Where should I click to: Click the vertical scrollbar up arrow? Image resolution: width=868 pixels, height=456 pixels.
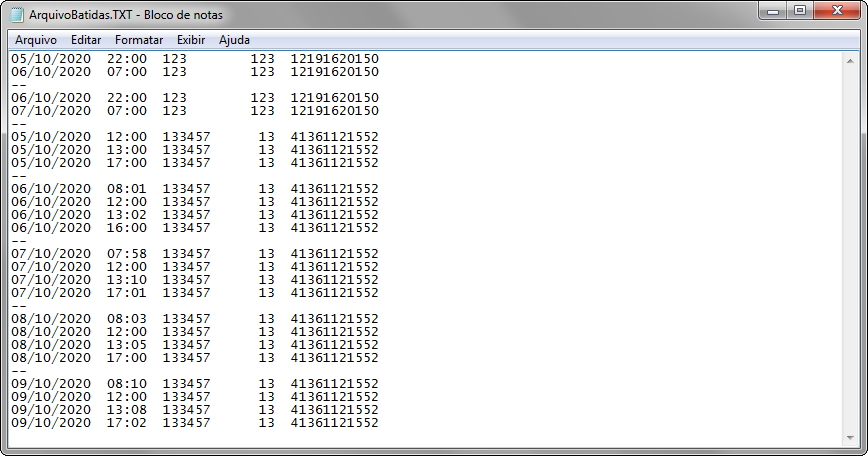tap(850, 60)
